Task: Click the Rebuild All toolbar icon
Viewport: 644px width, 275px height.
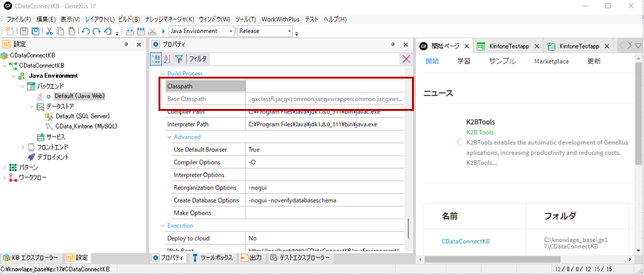Action: click(x=141, y=31)
